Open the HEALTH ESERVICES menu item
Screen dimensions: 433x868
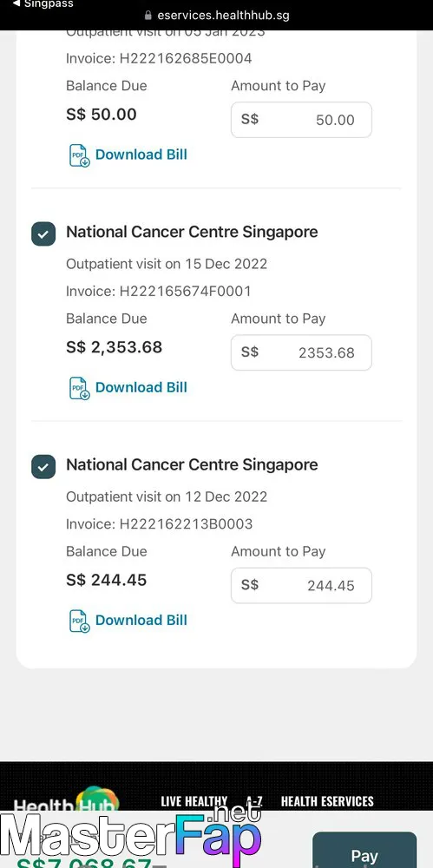pos(327,801)
